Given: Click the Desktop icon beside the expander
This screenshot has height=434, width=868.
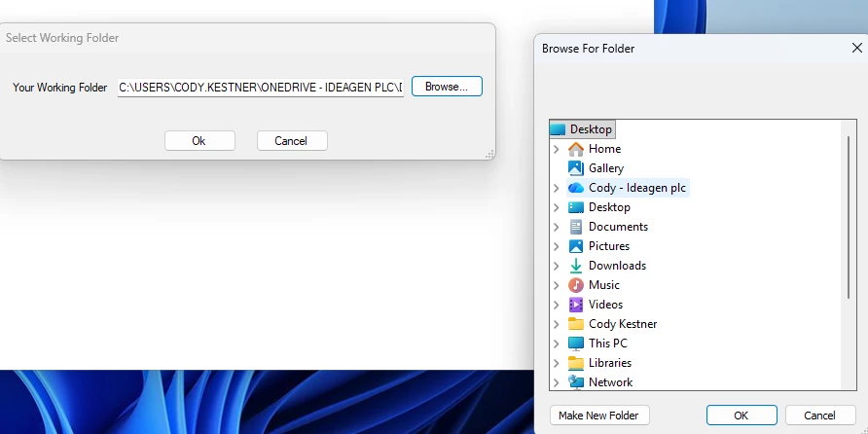Looking at the screenshot, I should [576, 207].
